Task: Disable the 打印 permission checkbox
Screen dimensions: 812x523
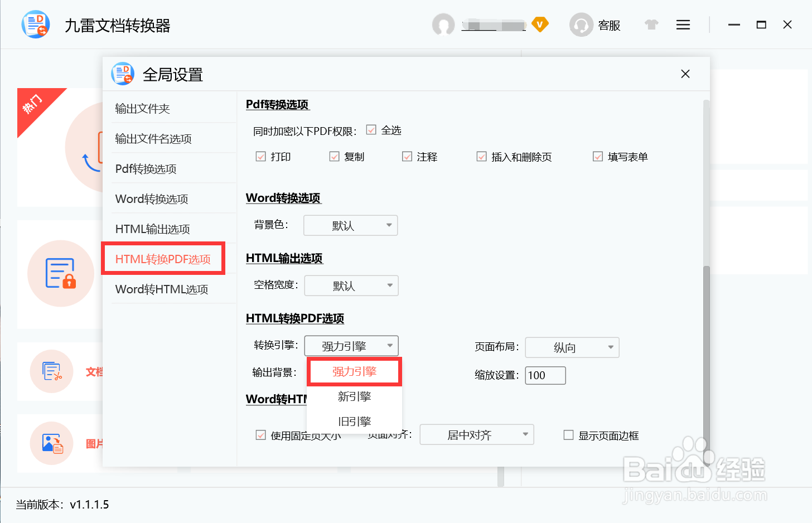Action: 260,157
